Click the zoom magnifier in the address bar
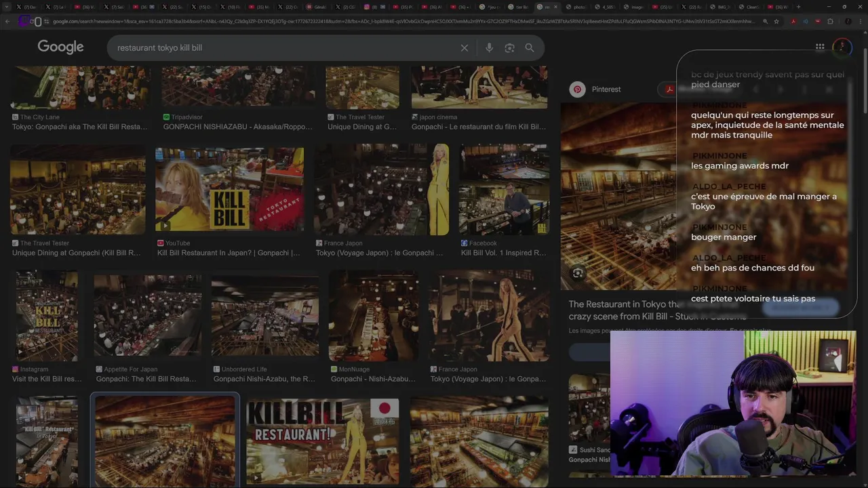The height and width of the screenshot is (488, 868). pyautogui.click(x=766, y=21)
